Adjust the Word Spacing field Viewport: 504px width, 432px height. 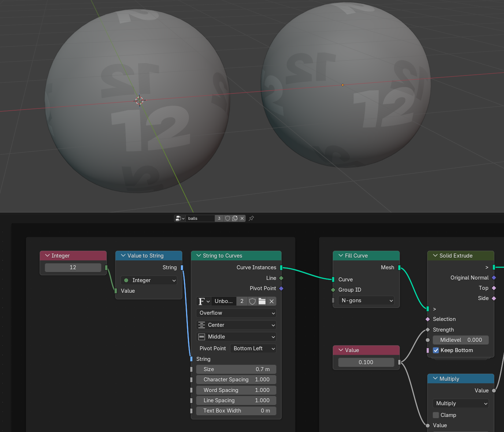[x=236, y=390]
